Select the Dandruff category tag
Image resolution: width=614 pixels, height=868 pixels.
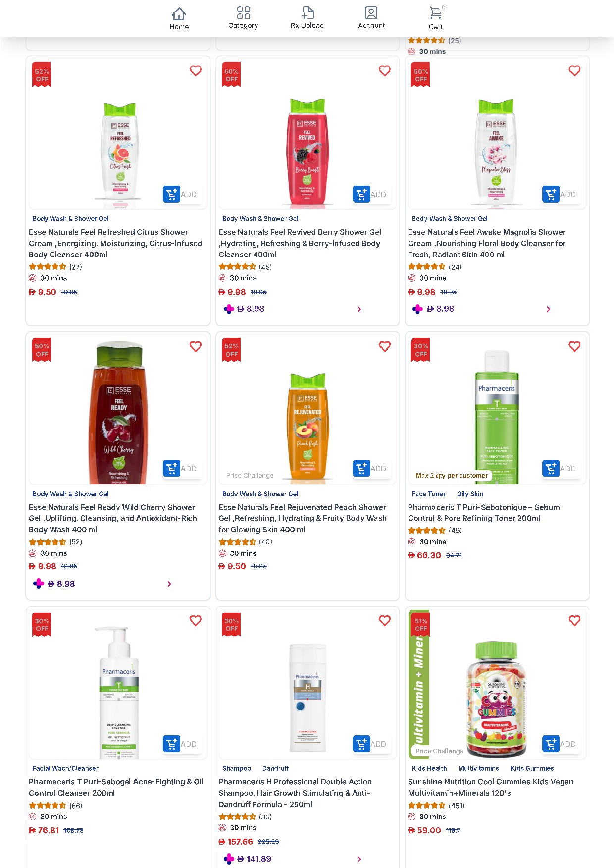tap(275, 768)
